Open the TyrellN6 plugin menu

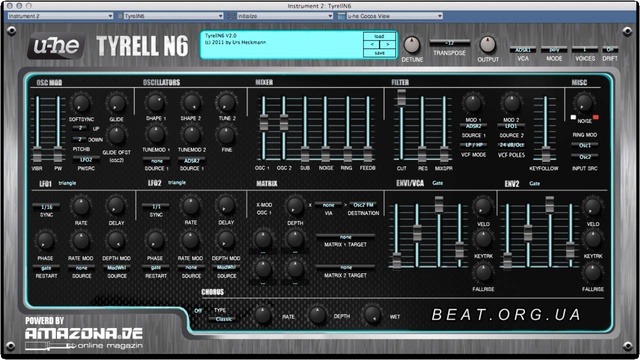pos(173,16)
